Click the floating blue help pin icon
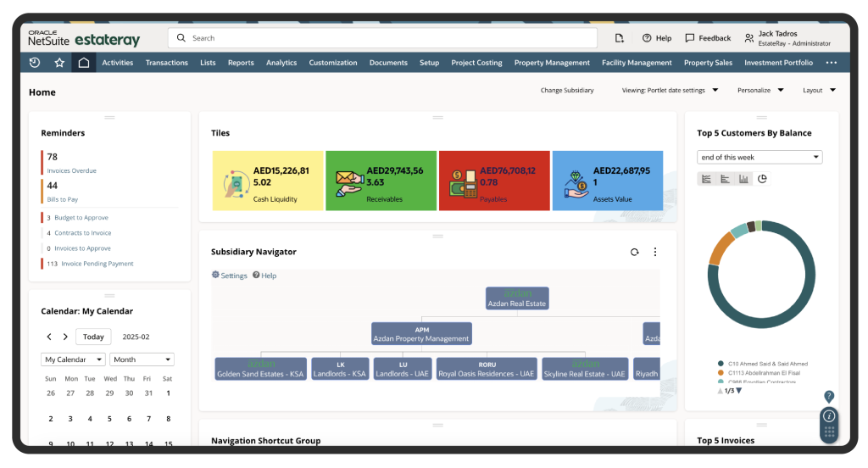Viewport: 868px width, 468px height. pyautogui.click(x=829, y=397)
